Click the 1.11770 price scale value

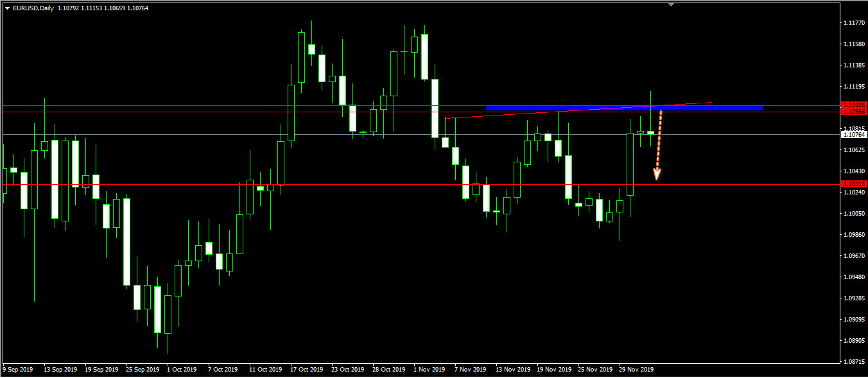tap(855, 23)
